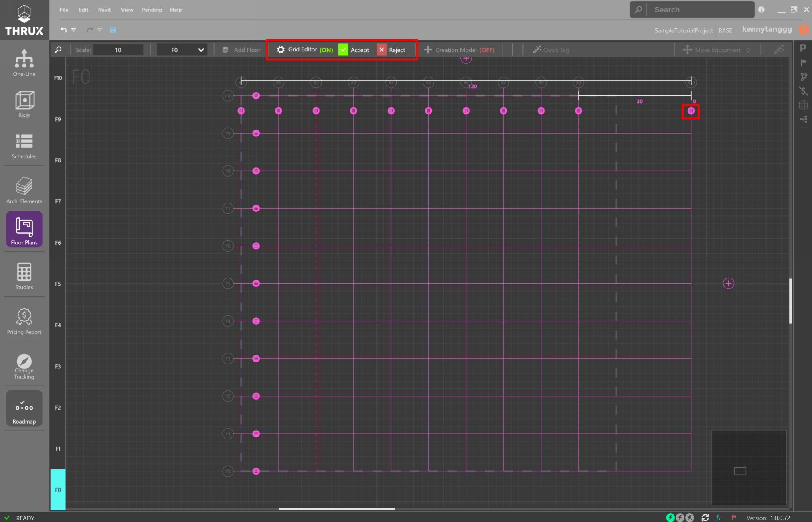Click the Search input field

click(x=701, y=10)
